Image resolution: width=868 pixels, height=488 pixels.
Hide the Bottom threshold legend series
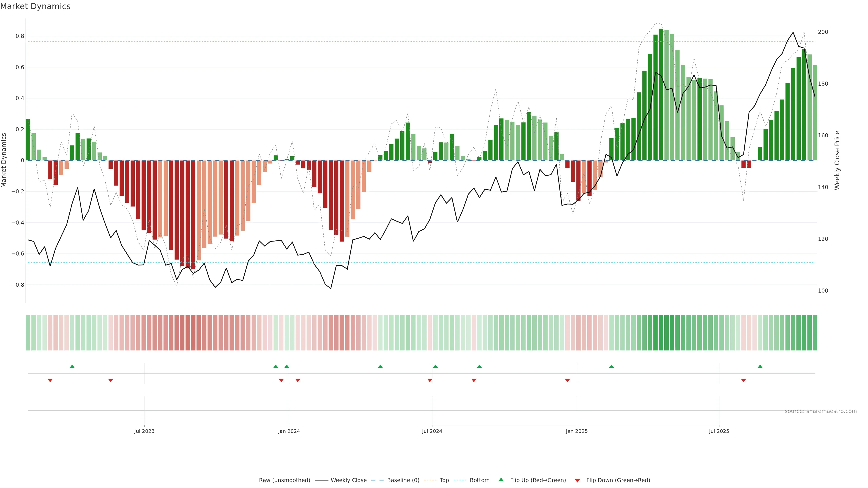[x=479, y=480]
